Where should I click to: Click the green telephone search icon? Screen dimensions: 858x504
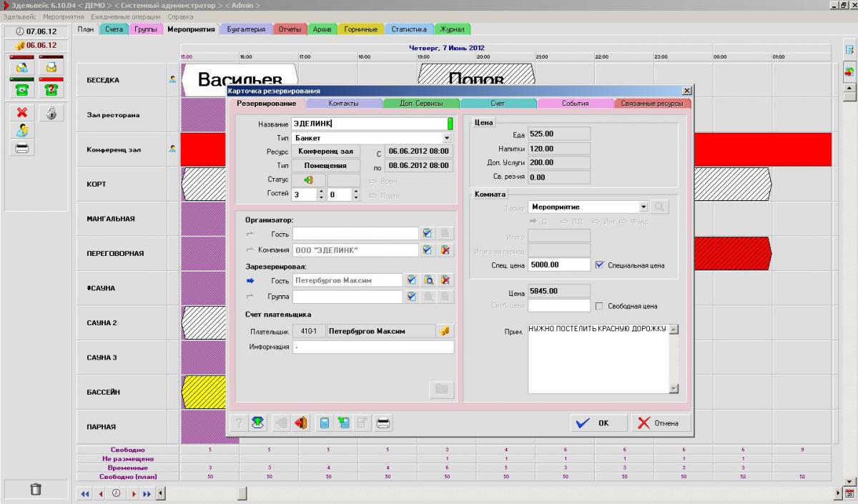pos(22,89)
